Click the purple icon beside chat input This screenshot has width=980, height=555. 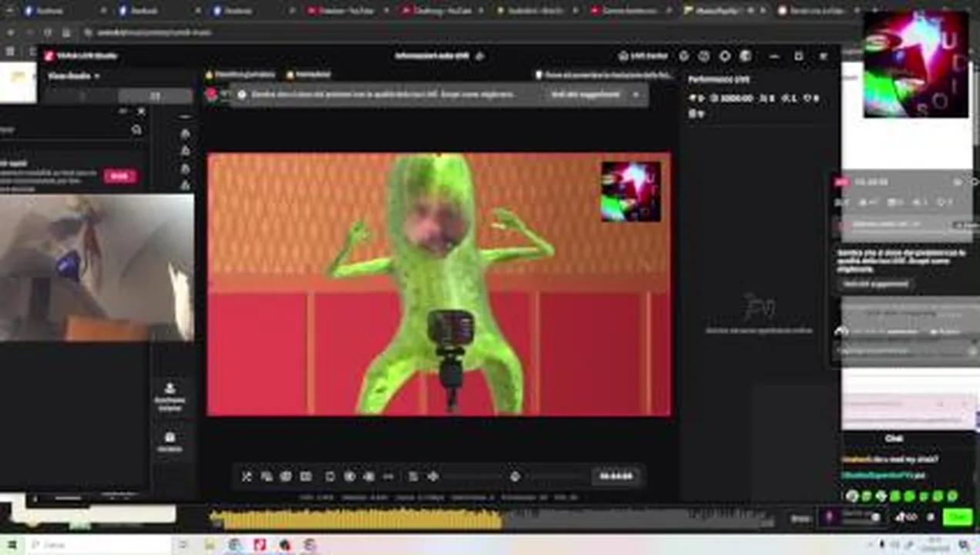pos(830,516)
